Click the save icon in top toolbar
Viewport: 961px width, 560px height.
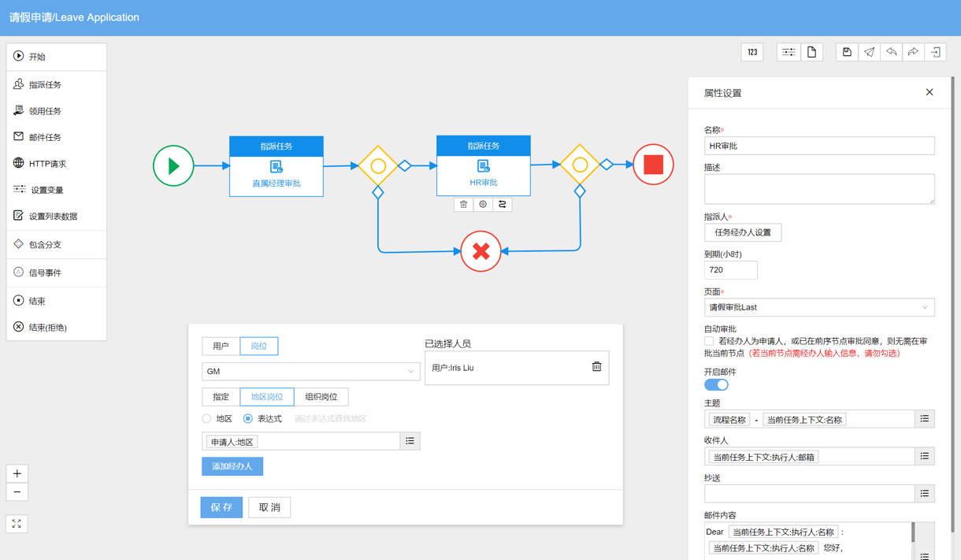pyautogui.click(x=847, y=52)
